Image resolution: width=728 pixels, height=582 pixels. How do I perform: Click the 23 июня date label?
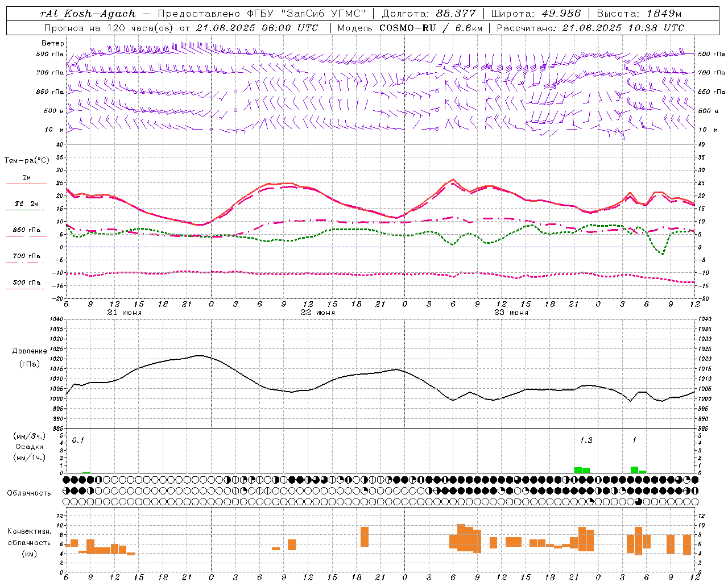[x=511, y=313]
